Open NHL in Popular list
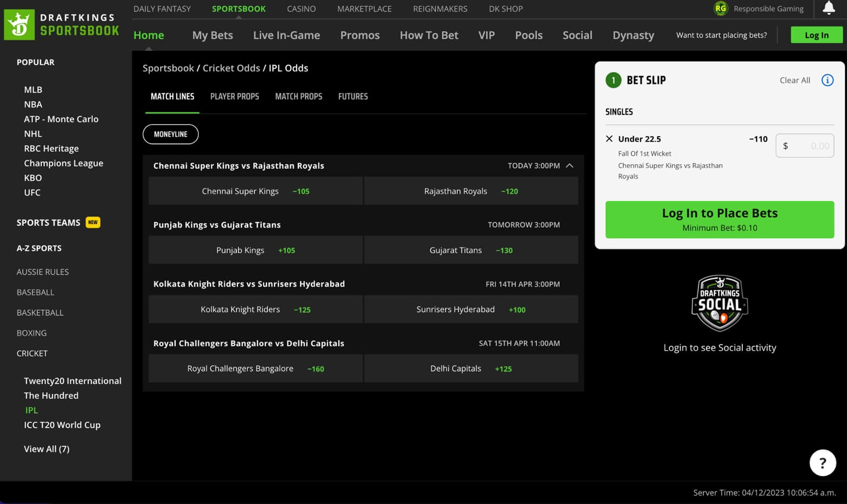Screen dimensions: 847x504 [33, 133]
